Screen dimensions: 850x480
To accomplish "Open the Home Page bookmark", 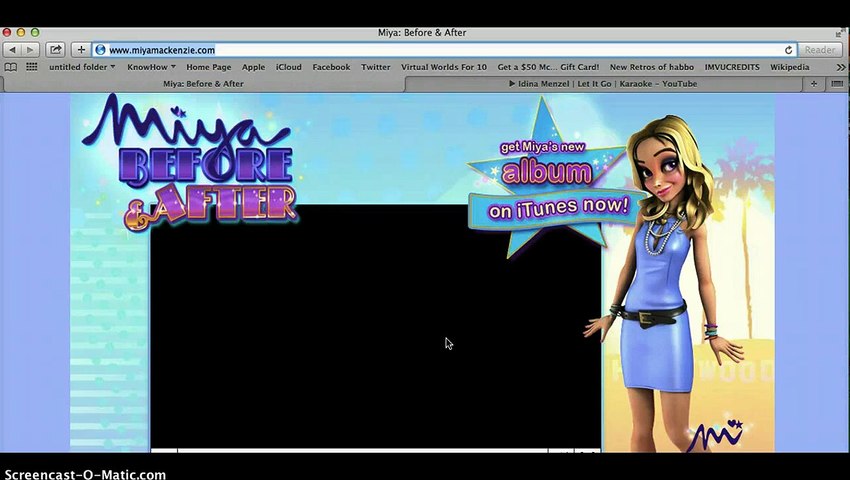I will pos(209,67).
